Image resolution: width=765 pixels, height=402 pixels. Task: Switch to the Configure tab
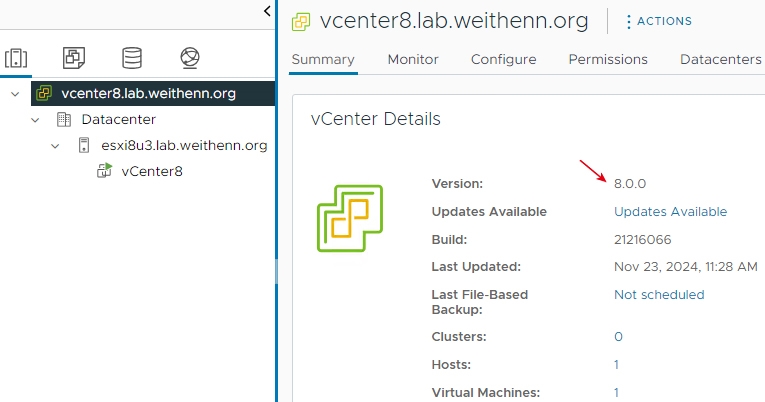click(x=503, y=60)
